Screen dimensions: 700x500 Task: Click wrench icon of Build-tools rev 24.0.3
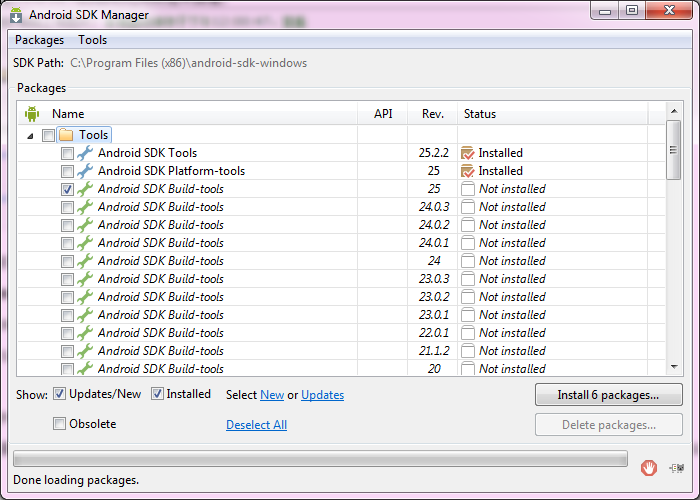point(85,207)
